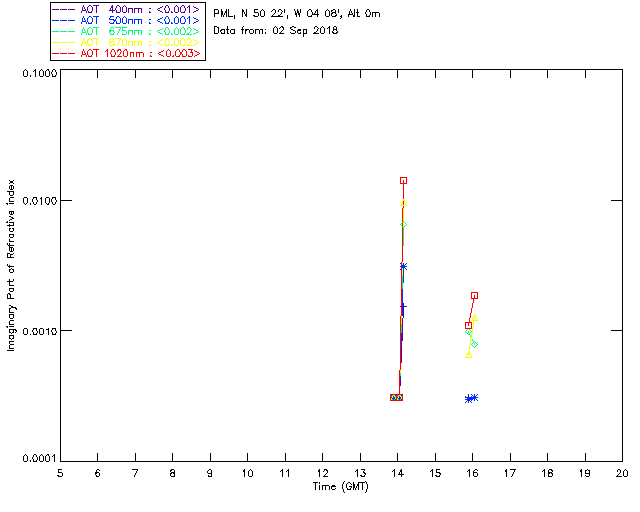This screenshot has width=640, height=512.
Task: Click the x-axis tick label 20
Action: (622, 473)
